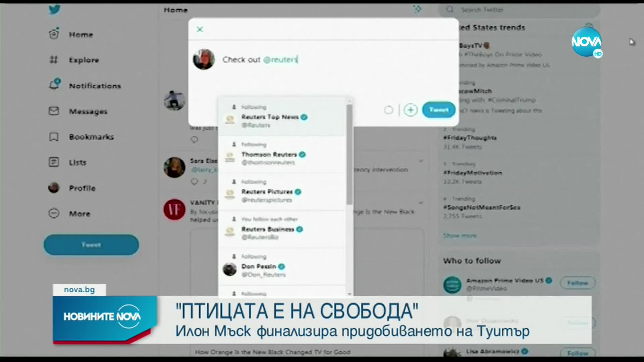
Task: Click the Home feed header title
Action: (x=175, y=10)
